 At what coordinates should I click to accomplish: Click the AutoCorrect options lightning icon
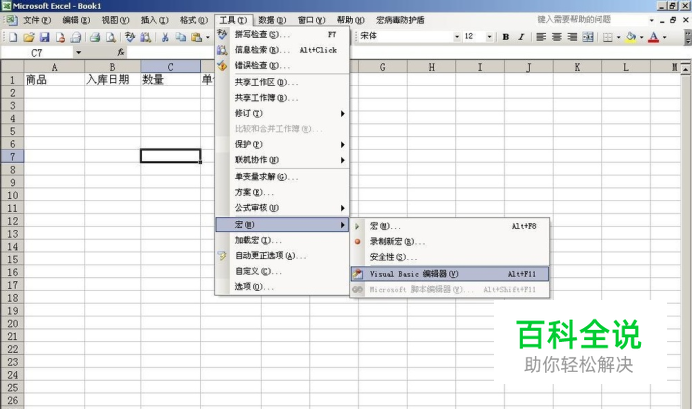click(x=222, y=255)
